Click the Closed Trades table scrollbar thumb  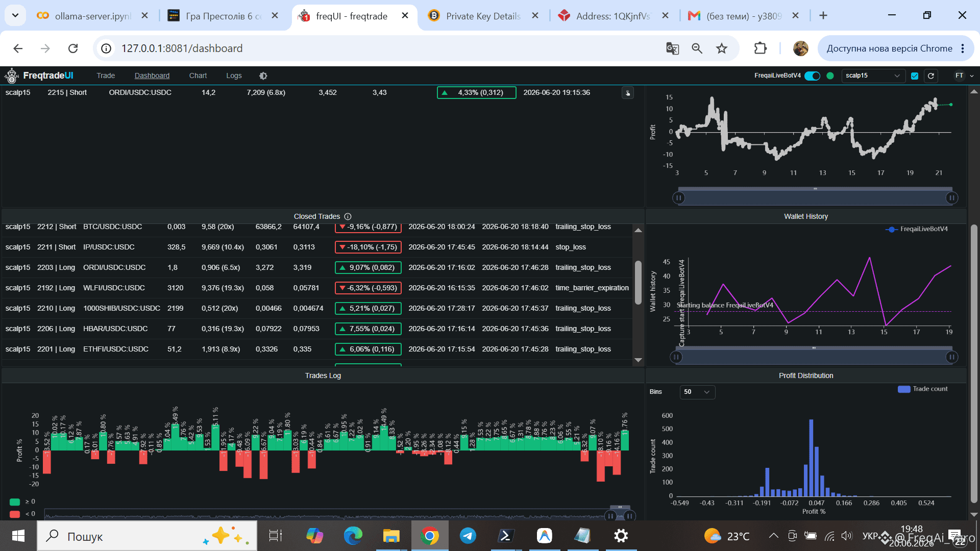(638, 282)
